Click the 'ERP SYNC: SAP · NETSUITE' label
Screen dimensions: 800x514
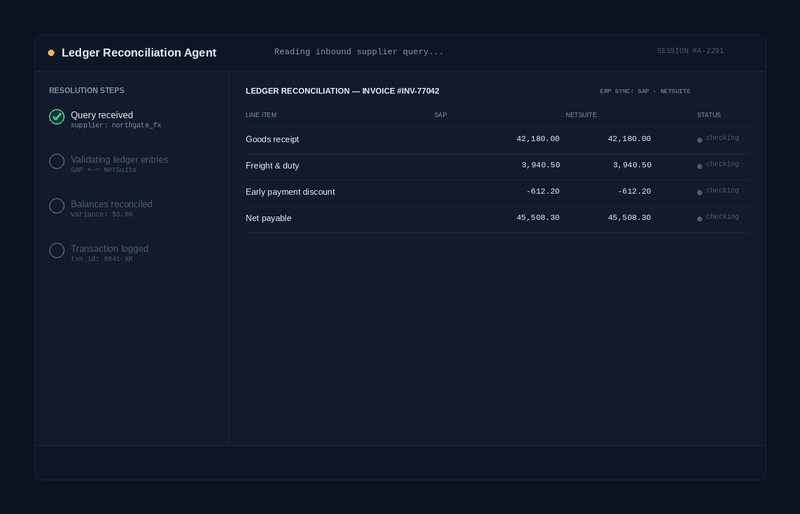(645, 91)
